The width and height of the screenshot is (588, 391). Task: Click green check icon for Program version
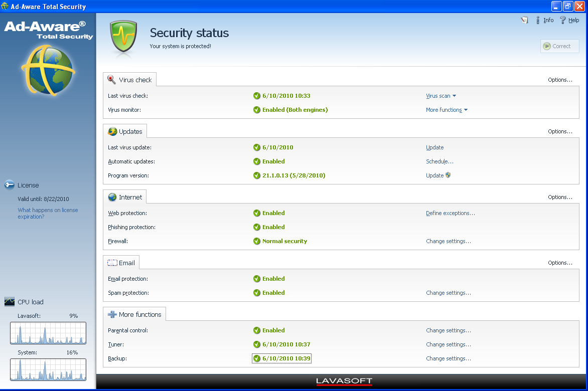pos(257,175)
